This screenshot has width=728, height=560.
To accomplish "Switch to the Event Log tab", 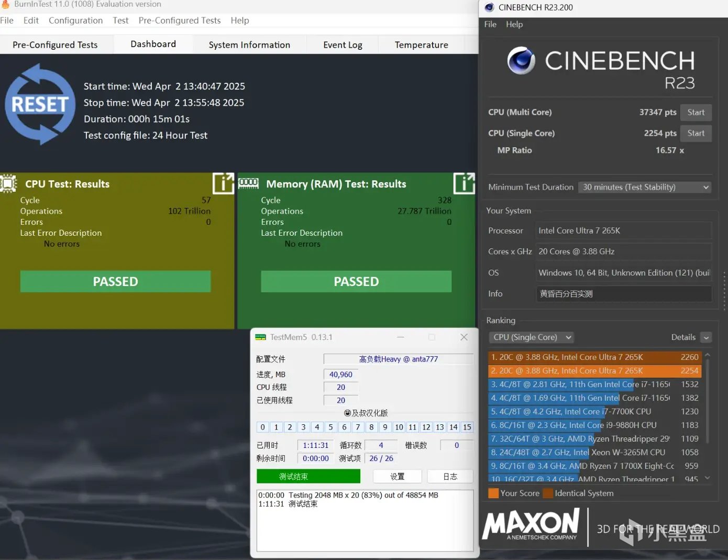I will coord(343,45).
